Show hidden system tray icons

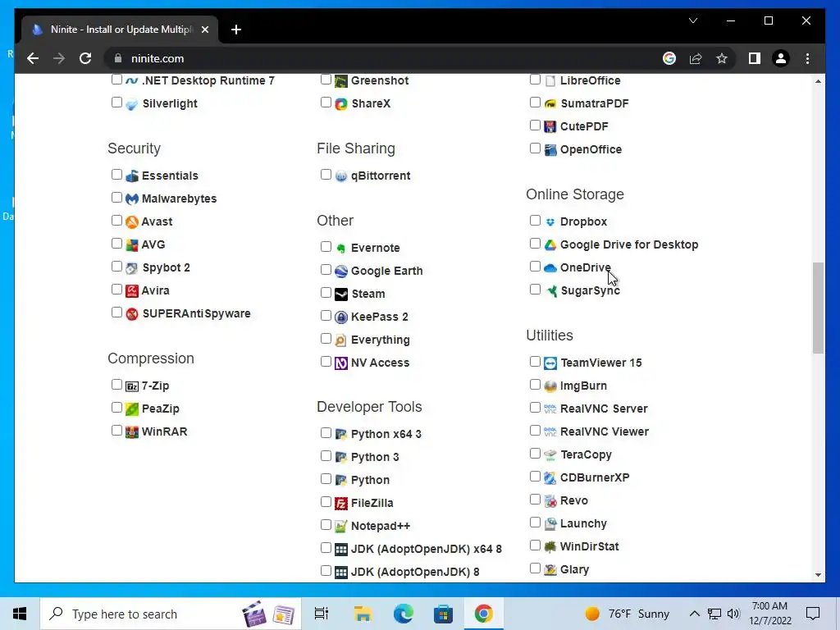694,614
